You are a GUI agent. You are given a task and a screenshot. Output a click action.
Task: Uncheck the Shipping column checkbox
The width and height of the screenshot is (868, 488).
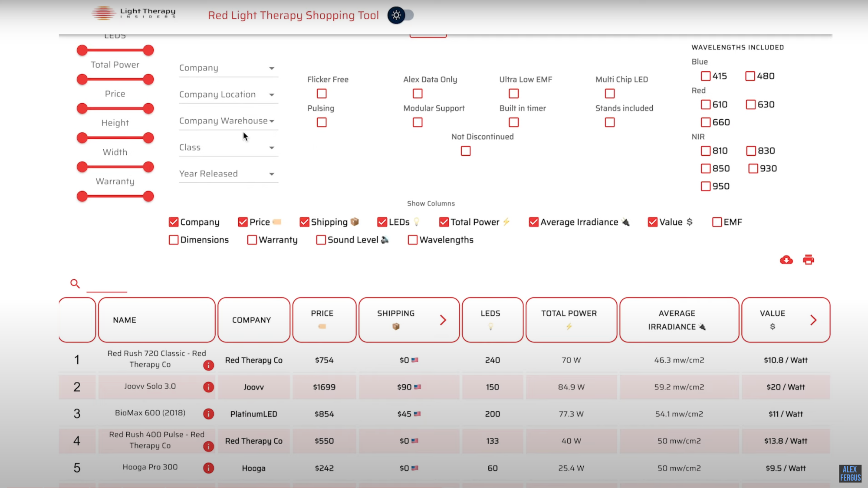click(x=304, y=222)
